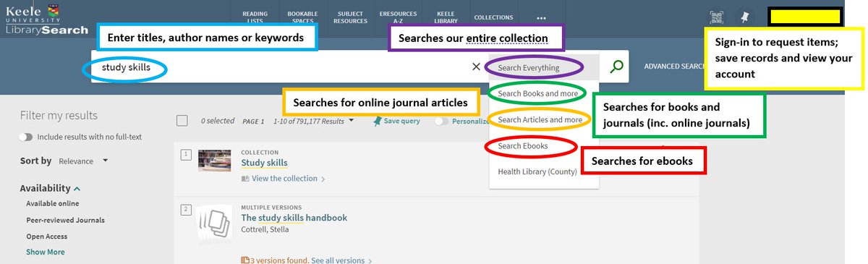Open Bookable Spaces menu item

pyautogui.click(x=302, y=17)
